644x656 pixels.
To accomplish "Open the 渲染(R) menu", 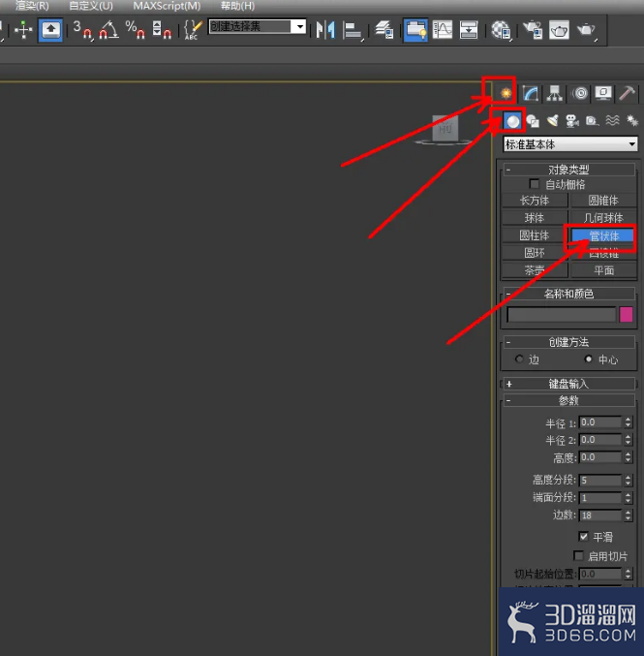I will pyautogui.click(x=32, y=6).
